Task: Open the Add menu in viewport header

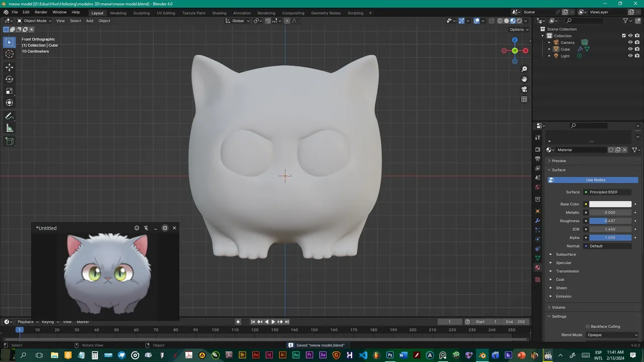Action: click(90, 21)
